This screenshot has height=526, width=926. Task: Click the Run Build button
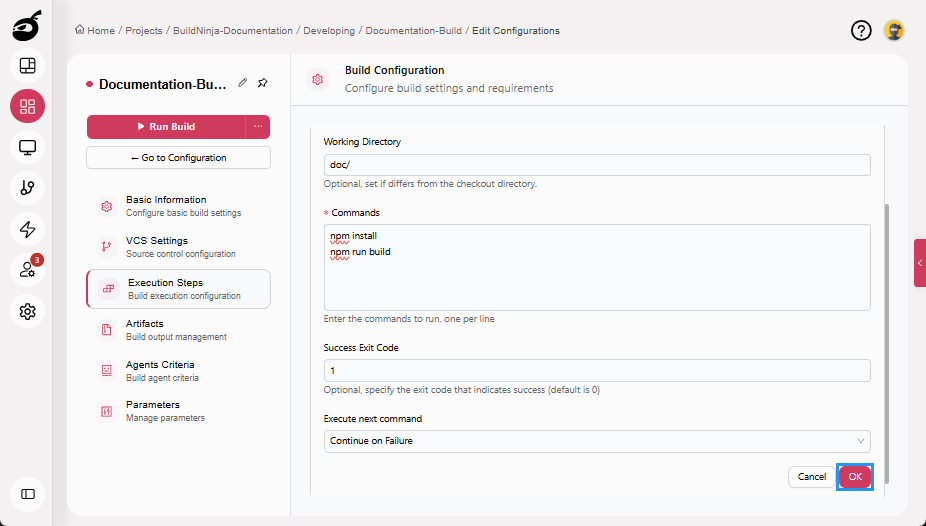pyautogui.click(x=166, y=126)
